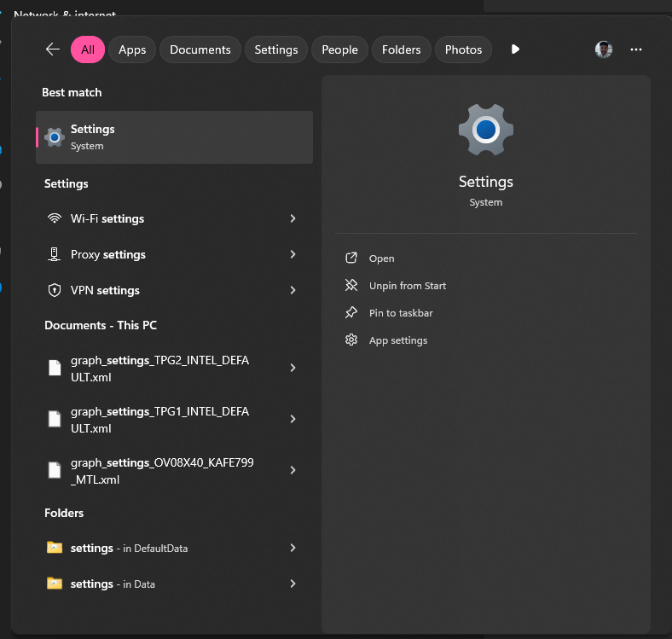Select the Photos filter tab

tap(463, 49)
